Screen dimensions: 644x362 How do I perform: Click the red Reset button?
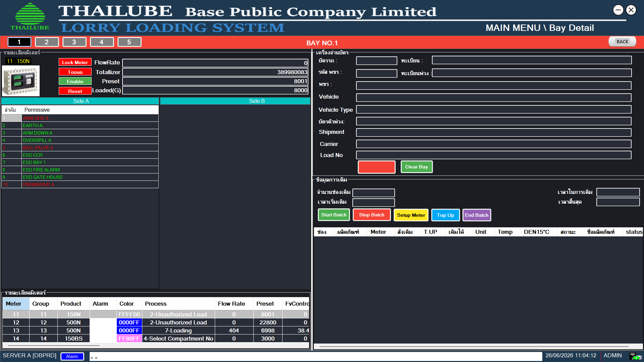click(x=75, y=91)
